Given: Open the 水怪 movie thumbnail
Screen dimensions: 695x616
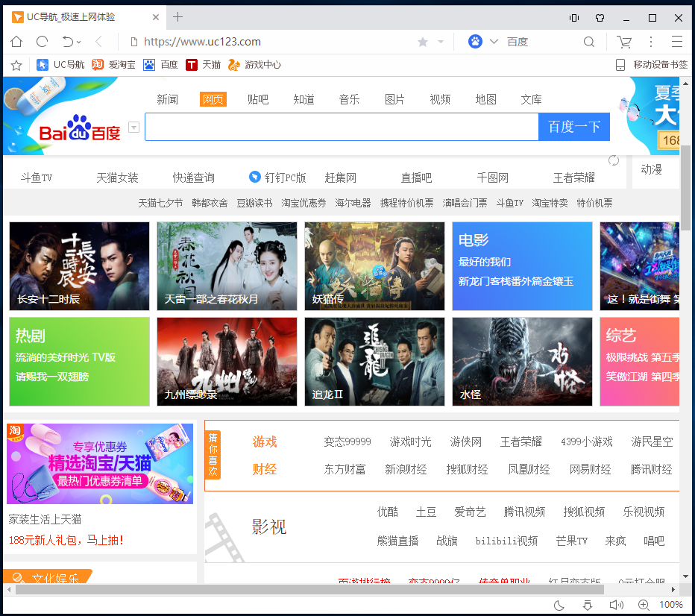Looking at the screenshot, I should (x=522, y=361).
